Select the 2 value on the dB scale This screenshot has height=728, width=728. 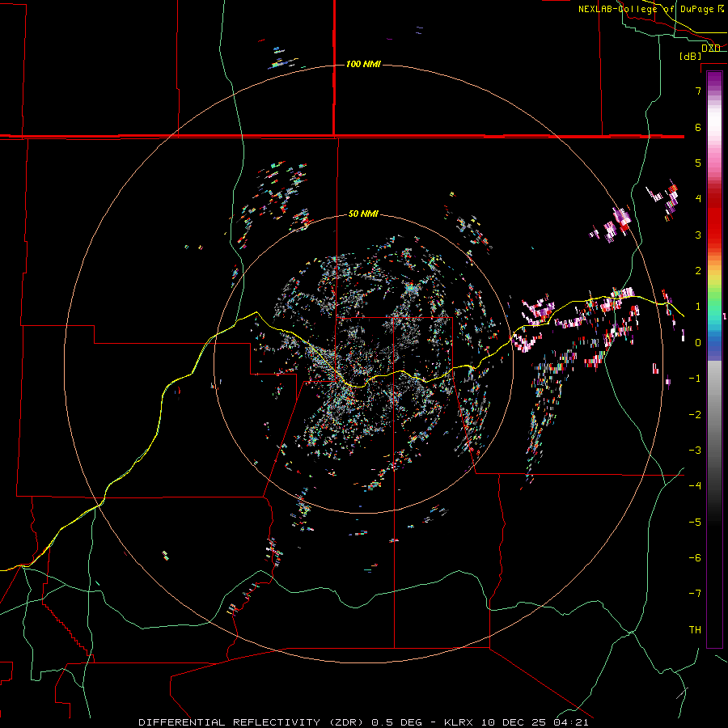pos(698,271)
